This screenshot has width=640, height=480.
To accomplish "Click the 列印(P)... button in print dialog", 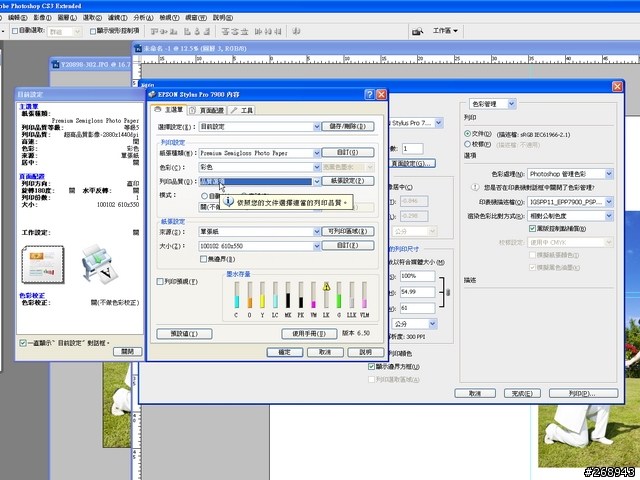I will click(583, 393).
